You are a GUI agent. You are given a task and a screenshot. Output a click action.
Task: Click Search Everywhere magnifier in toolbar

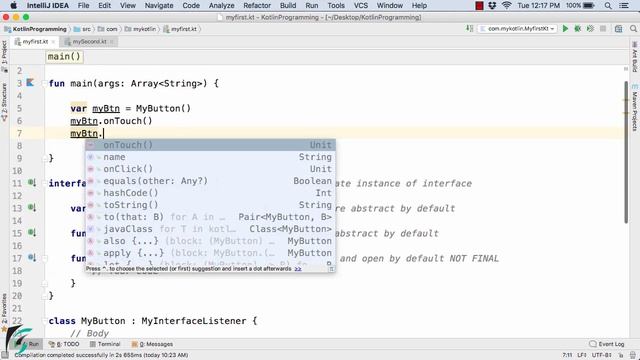point(633,29)
